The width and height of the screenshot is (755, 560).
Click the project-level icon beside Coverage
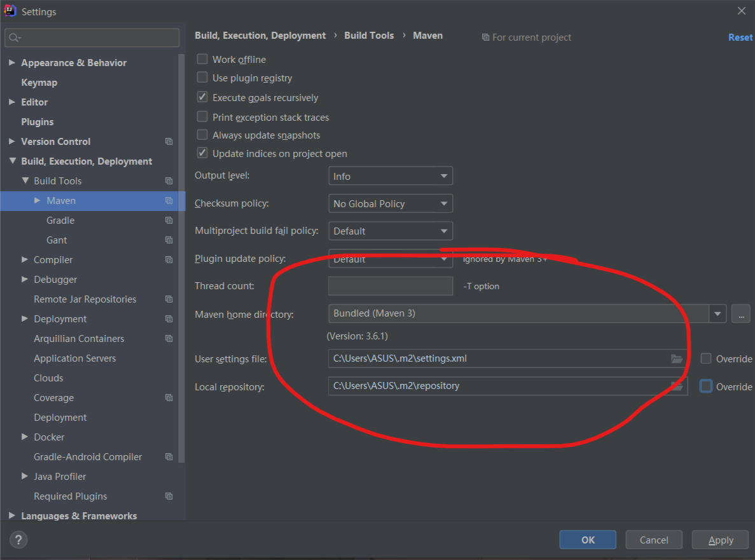click(169, 398)
